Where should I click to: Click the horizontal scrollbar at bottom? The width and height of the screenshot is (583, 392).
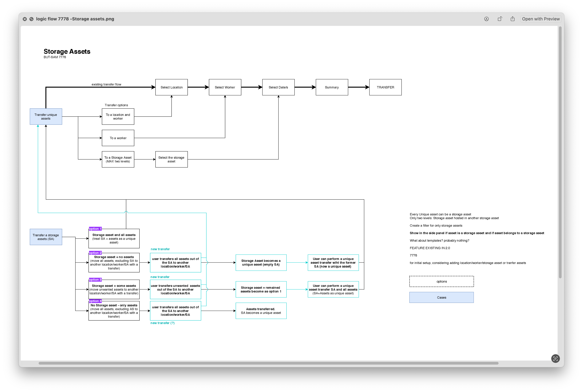[268, 363]
